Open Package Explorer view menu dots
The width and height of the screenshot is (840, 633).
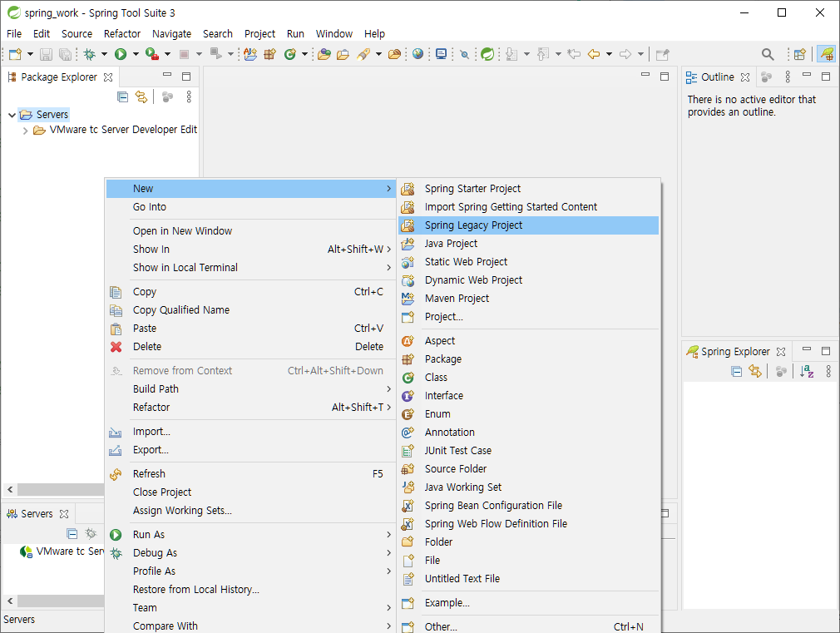[x=189, y=97]
